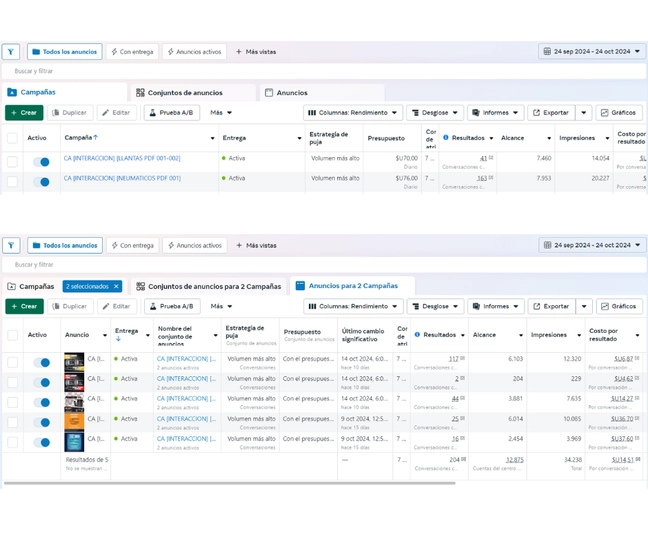Open the Informes dropdown in upper panel

point(496,113)
